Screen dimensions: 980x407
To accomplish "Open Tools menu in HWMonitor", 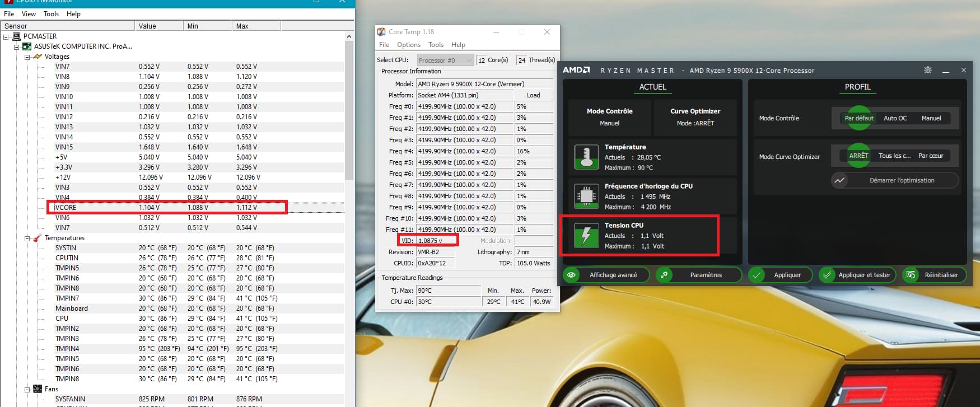I will click(x=51, y=14).
